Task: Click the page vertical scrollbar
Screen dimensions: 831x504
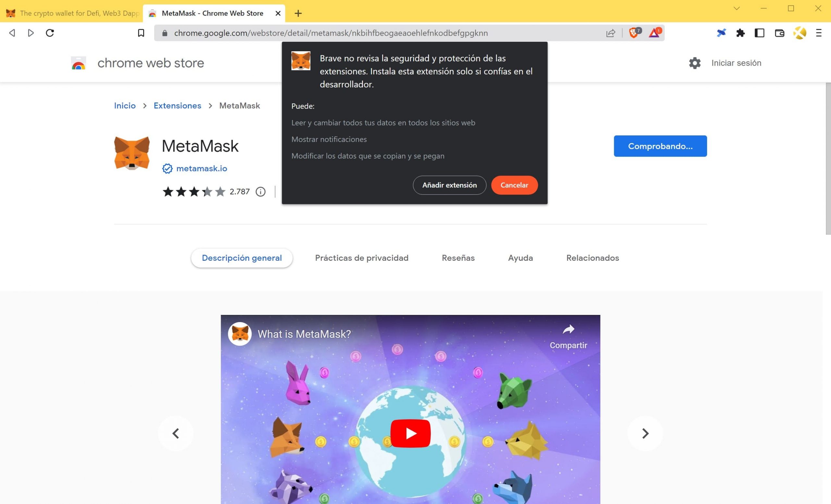Action: point(828,158)
